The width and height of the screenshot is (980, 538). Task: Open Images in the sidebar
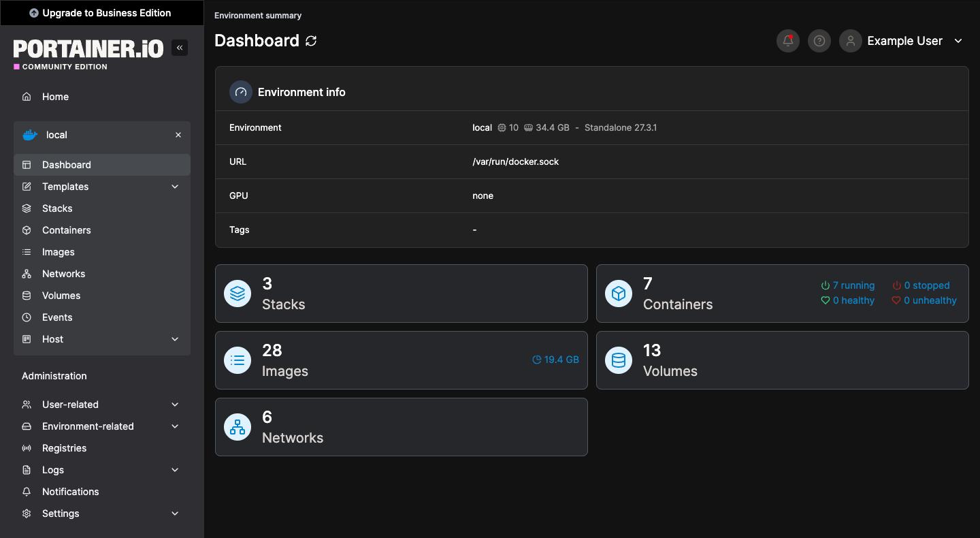pos(59,252)
